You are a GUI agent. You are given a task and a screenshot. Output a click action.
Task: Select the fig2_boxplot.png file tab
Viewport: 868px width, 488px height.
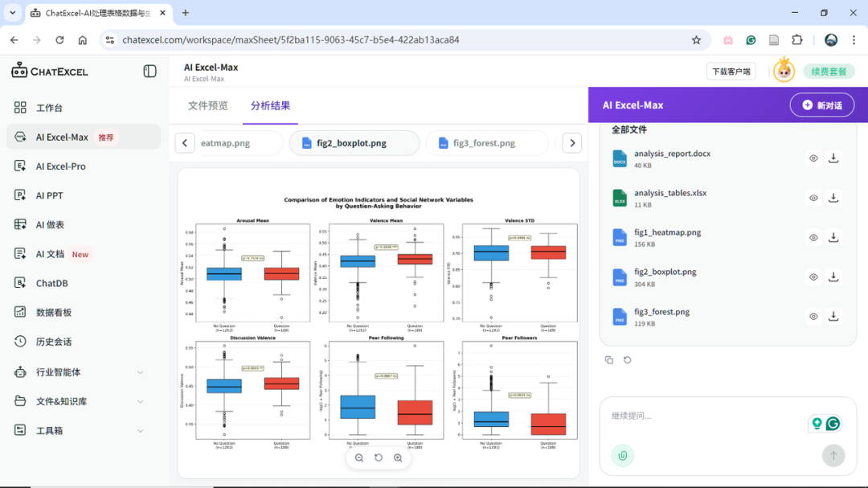354,143
